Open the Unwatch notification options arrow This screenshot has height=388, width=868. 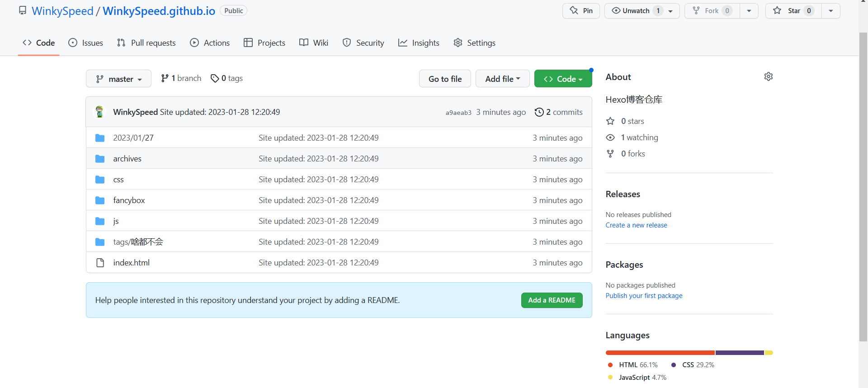pos(670,11)
